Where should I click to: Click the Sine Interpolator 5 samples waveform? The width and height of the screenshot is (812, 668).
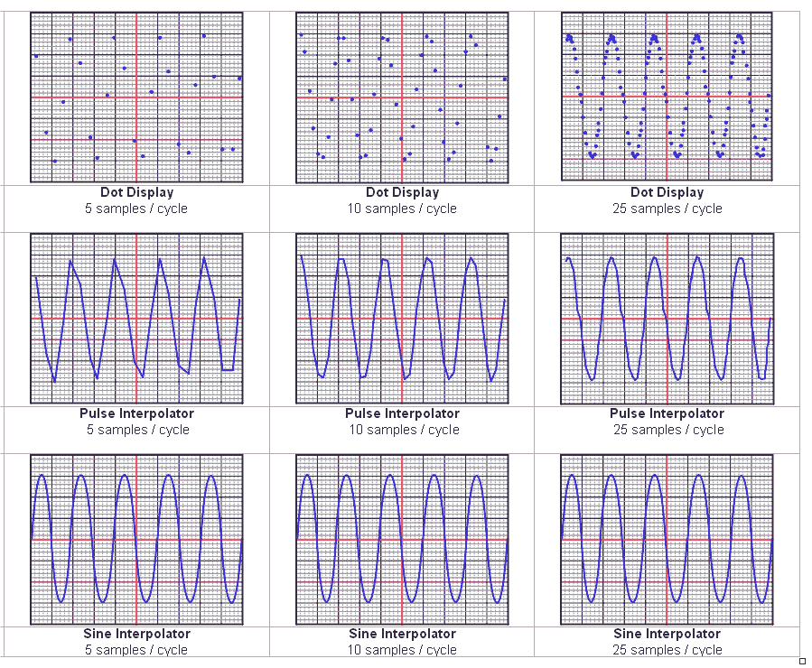click(136, 539)
